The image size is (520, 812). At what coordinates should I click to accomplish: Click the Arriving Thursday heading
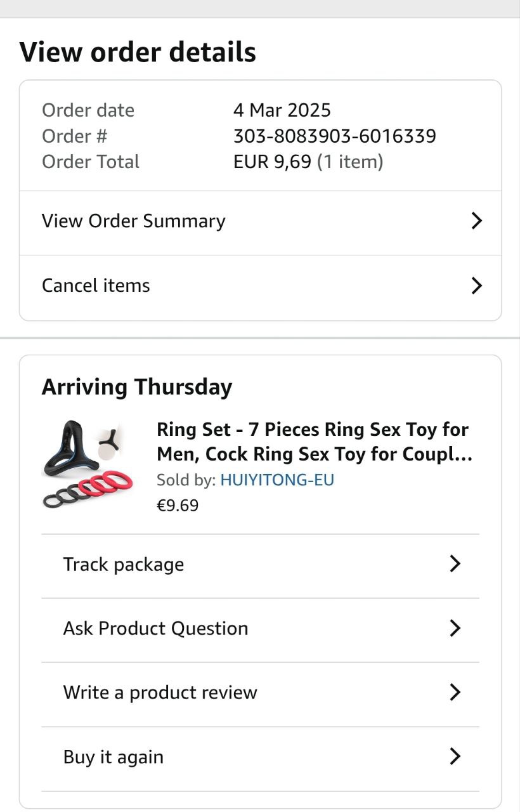[137, 387]
